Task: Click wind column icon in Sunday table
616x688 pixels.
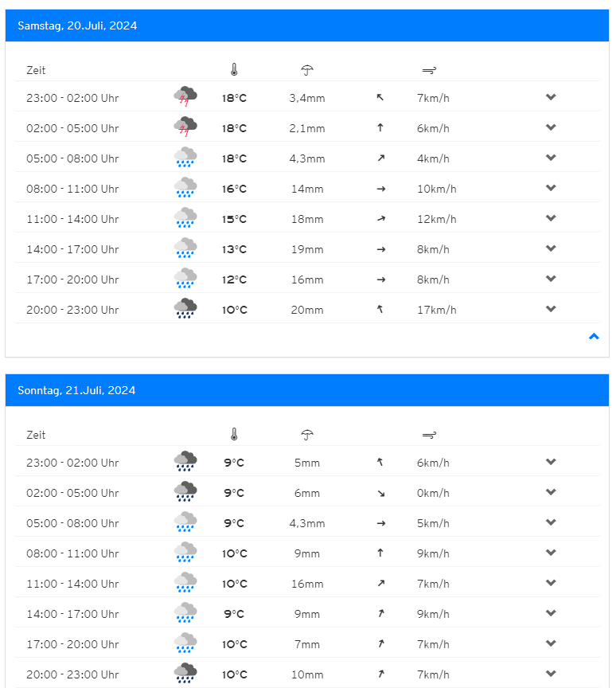Action: tap(429, 435)
